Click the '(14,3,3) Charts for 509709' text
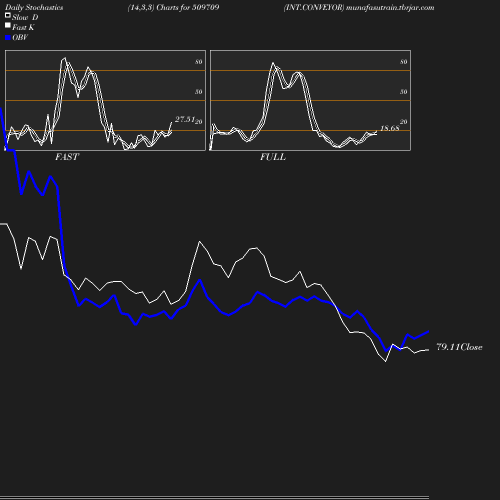The height and width of the screenshot is (500, 500). tap(173, 8)
